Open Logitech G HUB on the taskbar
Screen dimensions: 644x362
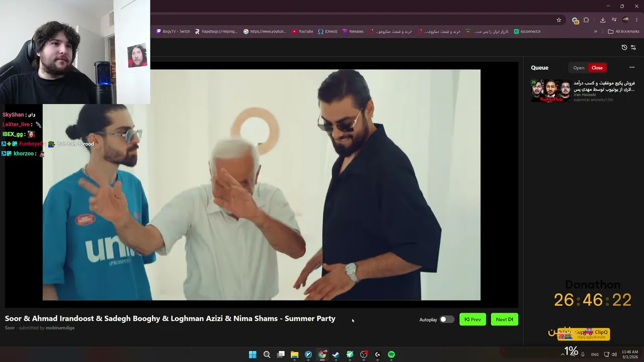click(x=377, y=354)
